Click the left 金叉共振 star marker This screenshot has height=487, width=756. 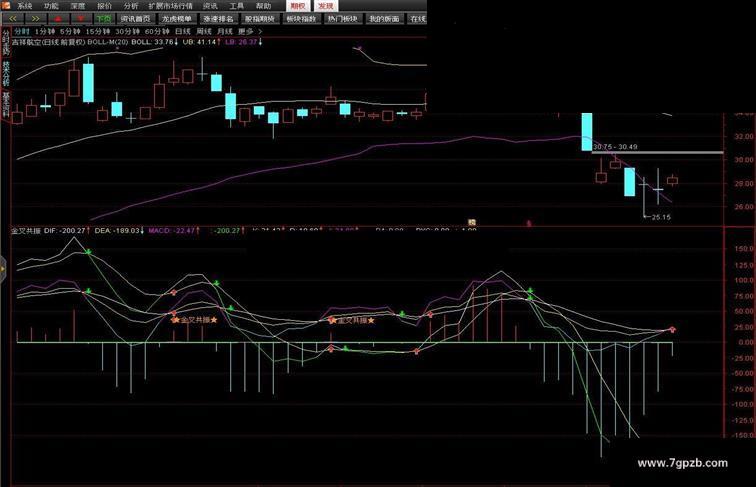click(x=195, y=320)
